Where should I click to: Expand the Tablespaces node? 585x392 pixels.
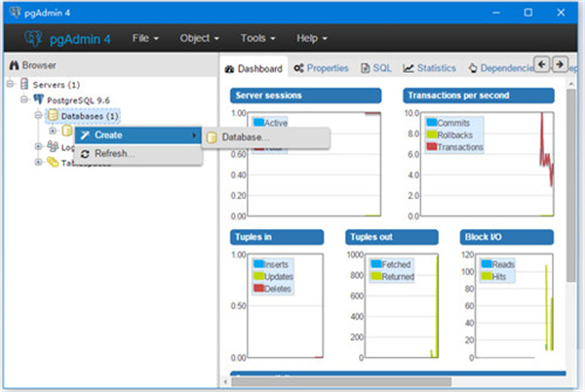point(38,162)
